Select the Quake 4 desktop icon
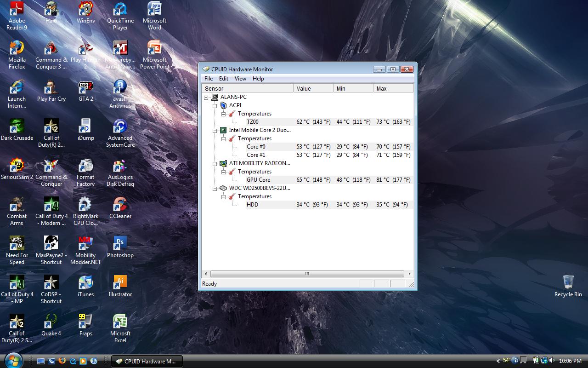This screenshot has height=368, width=588. (51, 325)
